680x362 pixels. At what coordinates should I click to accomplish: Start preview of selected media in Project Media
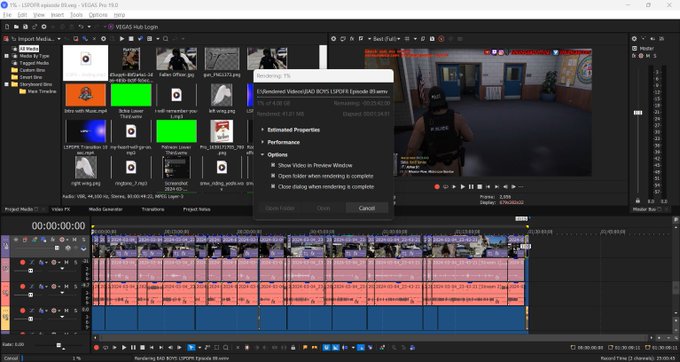pyautogui.click(x=122, y=39)
